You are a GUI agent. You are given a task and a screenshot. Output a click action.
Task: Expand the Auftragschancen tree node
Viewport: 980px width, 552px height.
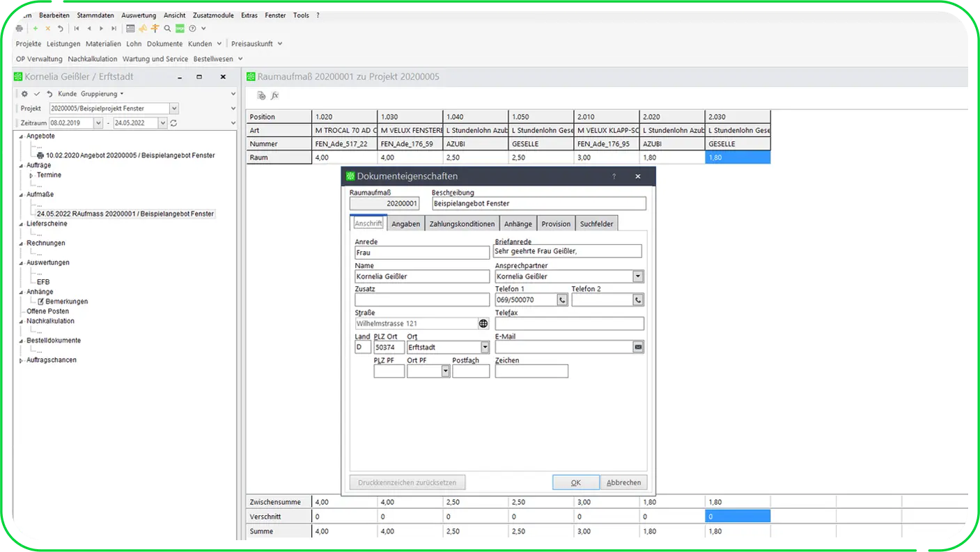pyautogui.click(x=21, y=361)
